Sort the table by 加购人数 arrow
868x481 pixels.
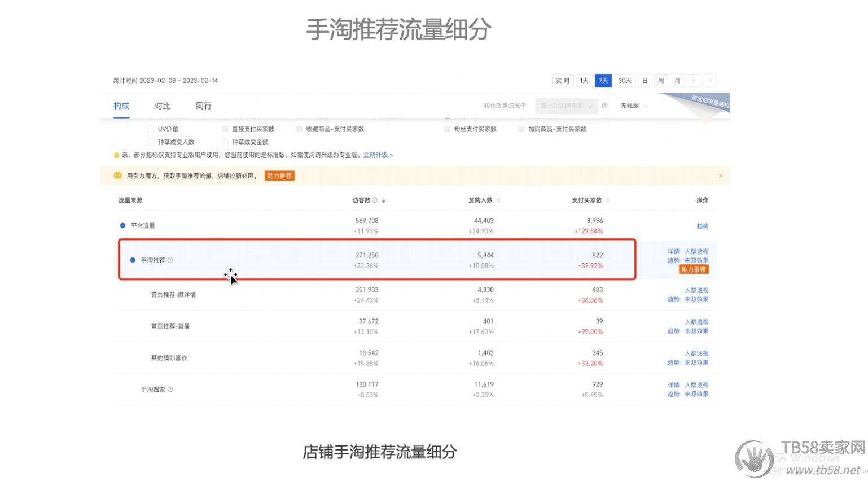(499, 200)
